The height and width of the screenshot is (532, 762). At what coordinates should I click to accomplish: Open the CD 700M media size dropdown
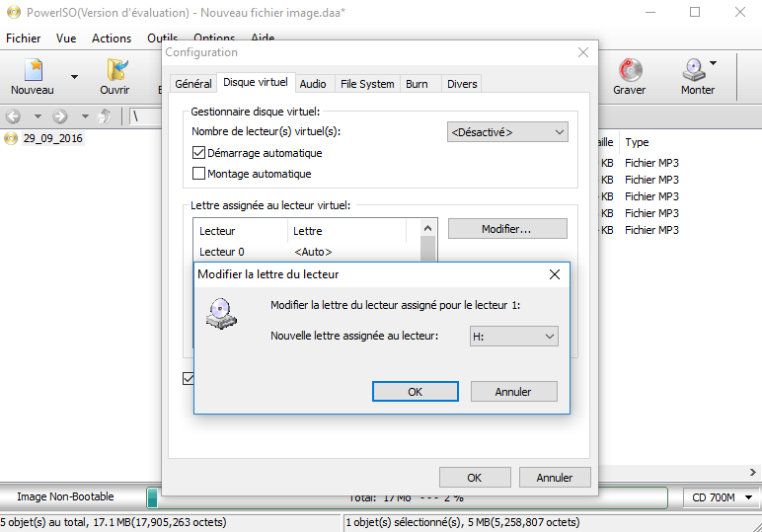720,497
